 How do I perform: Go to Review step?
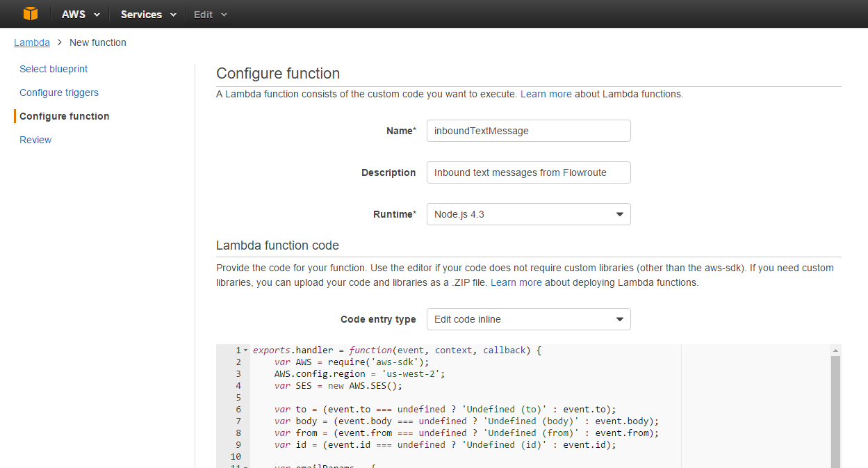pos(35,140)
